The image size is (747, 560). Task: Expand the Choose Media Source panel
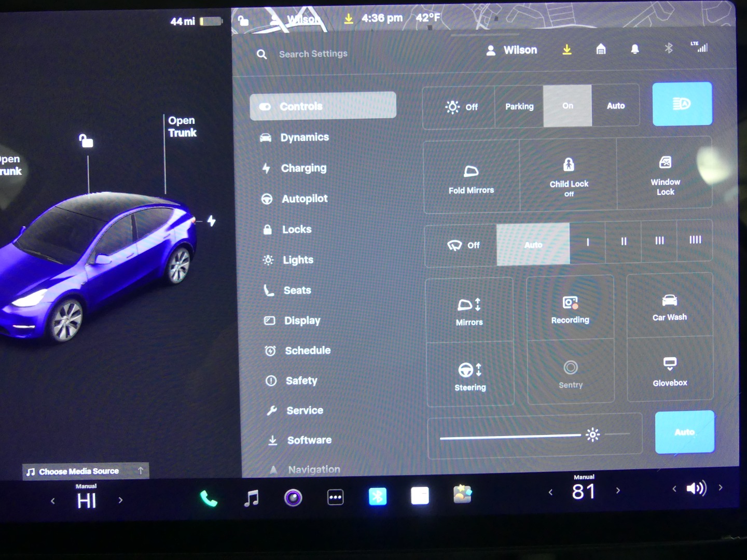pyautogui.click(x=86, y=471)
